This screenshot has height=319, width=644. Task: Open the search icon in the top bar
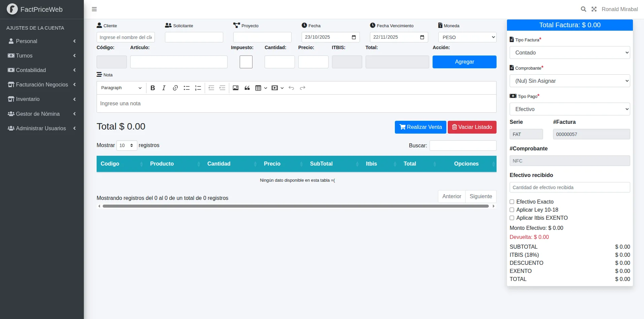click(583, 9)
